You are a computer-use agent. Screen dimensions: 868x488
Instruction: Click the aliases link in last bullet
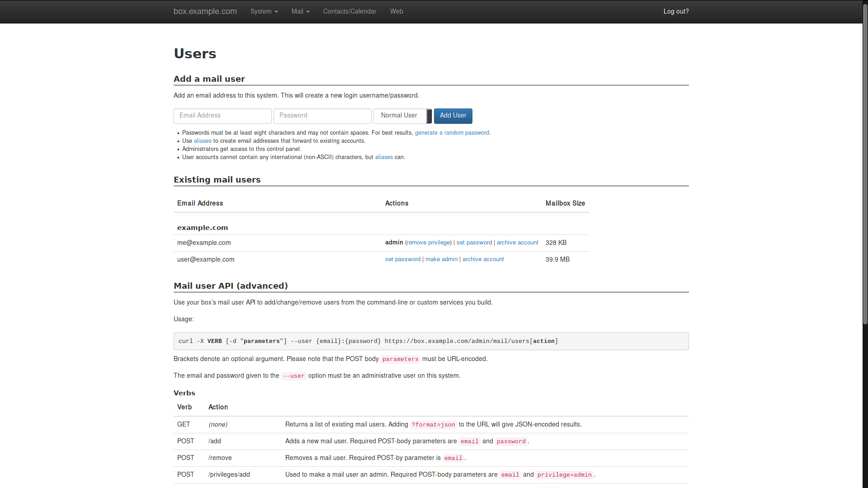[384, 157]
